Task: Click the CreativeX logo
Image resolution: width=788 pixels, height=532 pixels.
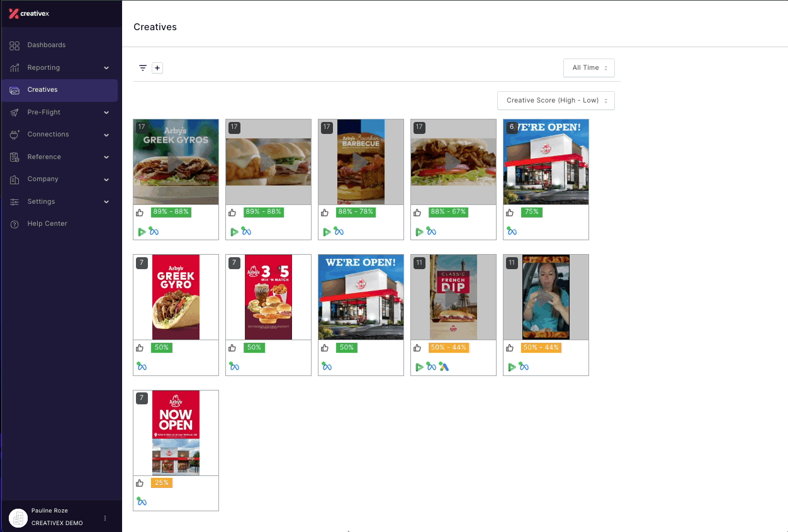Action: coord(29,14)
